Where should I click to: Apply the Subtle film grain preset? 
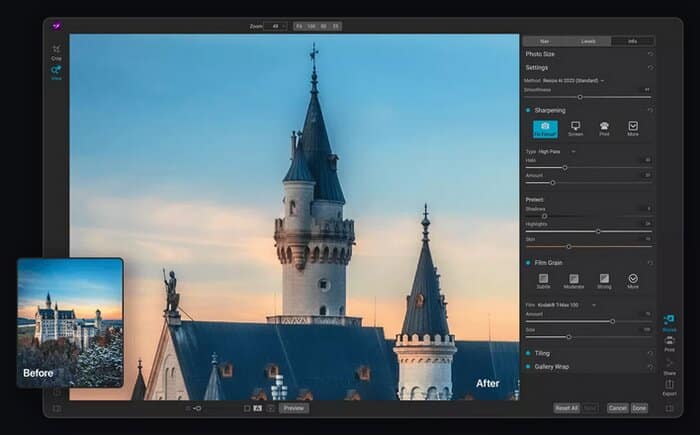(x=543, y=281)
